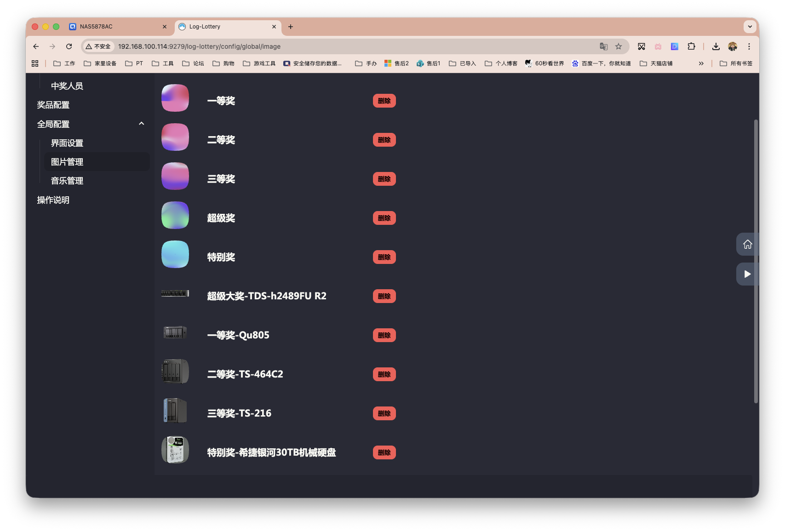Click the floating home icon on the right edge
The height and width of the screenshot is (532, 785).
click(x=747, y=244)
